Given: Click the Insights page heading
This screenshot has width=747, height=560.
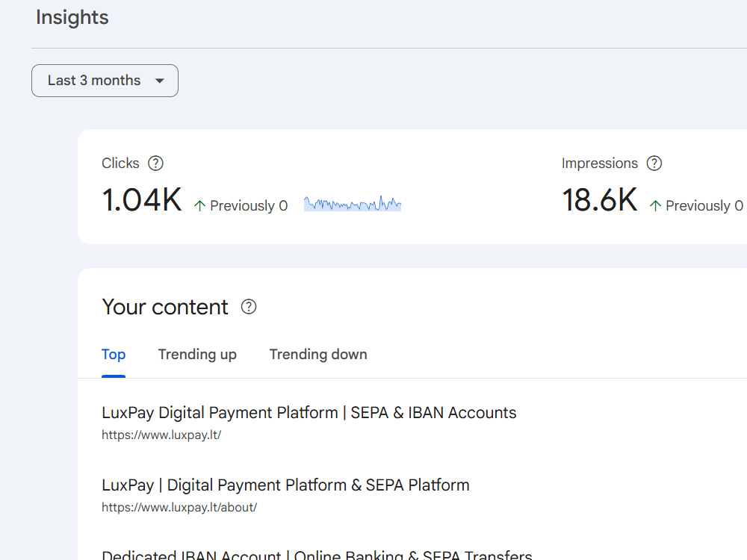Looking at the screenshot, I should [72, 18].
